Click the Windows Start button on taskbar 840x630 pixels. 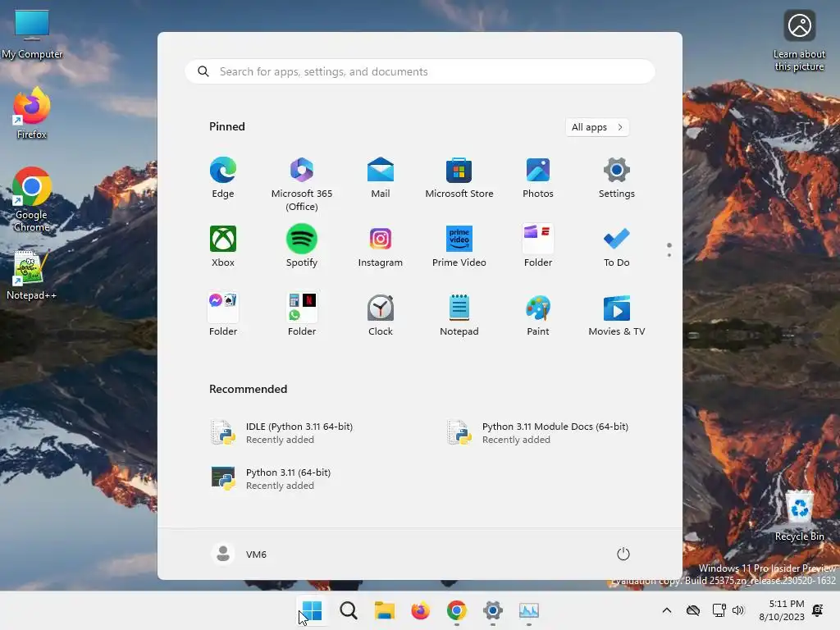tap(313, 610)
